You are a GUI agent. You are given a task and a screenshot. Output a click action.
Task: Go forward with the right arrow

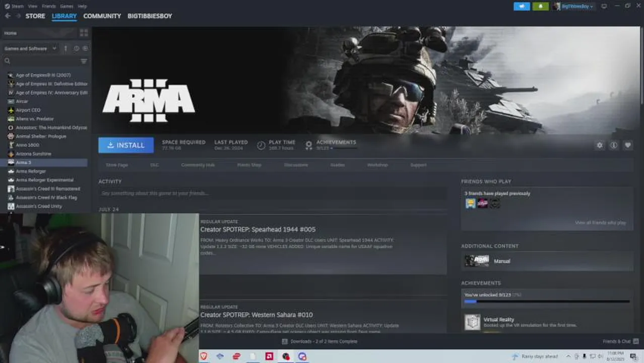18,16
